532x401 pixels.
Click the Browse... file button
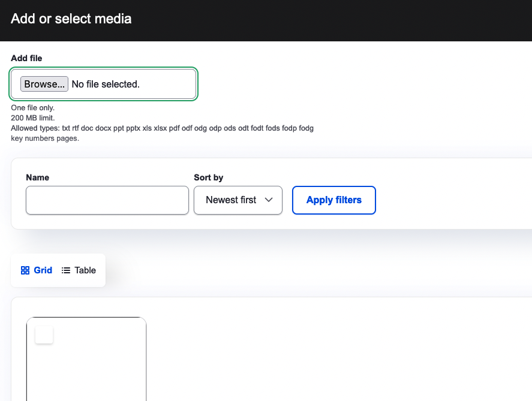(44, 85)
